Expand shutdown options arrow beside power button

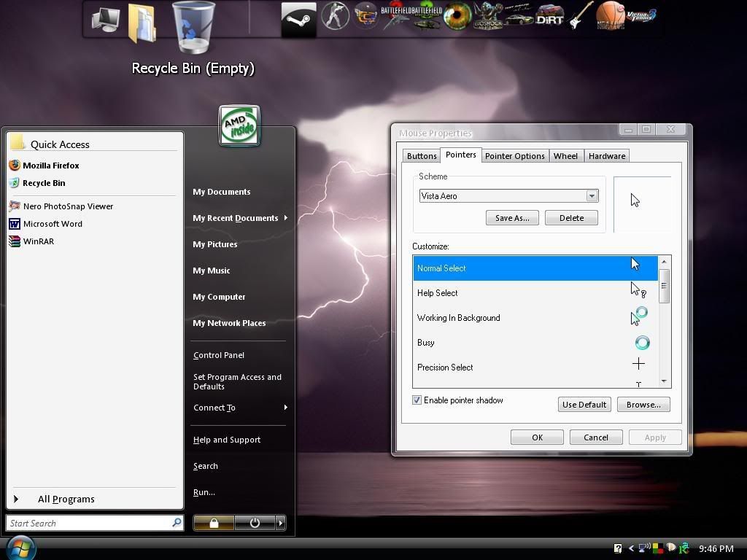[280, 523]
